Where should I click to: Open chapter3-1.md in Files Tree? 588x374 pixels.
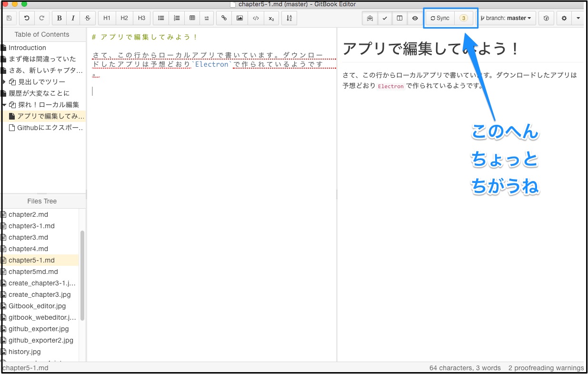[x=40, y=226]
